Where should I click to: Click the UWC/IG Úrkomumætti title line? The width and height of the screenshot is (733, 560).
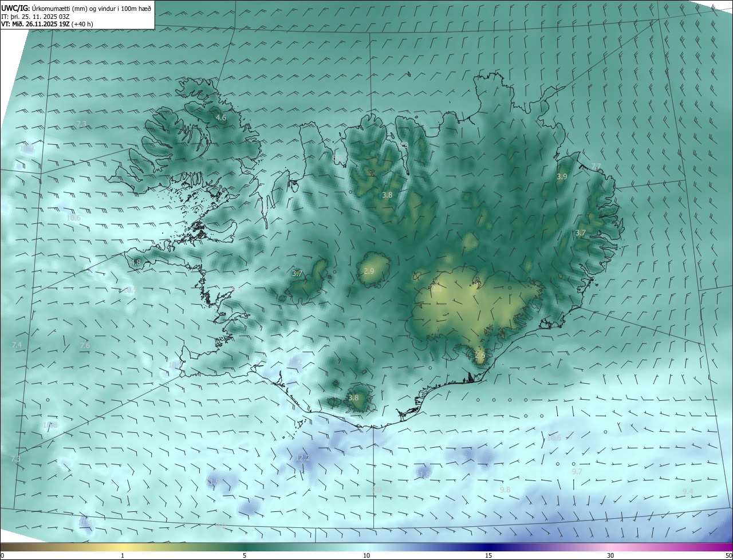pyautogui.click(x=76, y=8)
